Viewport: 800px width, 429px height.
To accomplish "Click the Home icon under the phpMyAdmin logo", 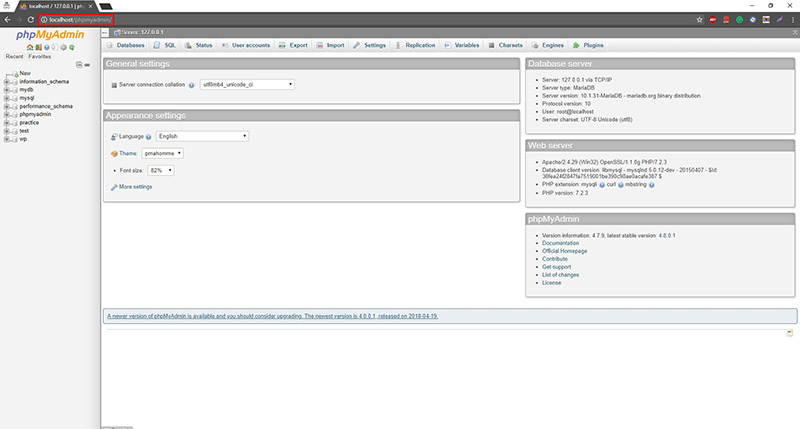I will click(x=30, y=47).
